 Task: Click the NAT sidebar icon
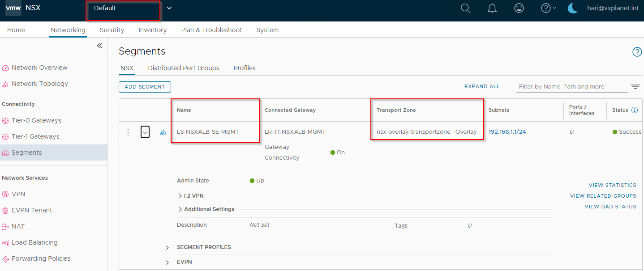click(x=5, y=227)
